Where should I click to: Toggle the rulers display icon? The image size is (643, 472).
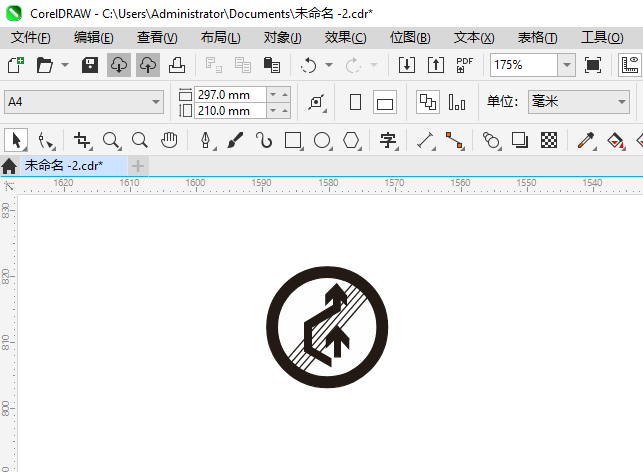pos(630,65)
